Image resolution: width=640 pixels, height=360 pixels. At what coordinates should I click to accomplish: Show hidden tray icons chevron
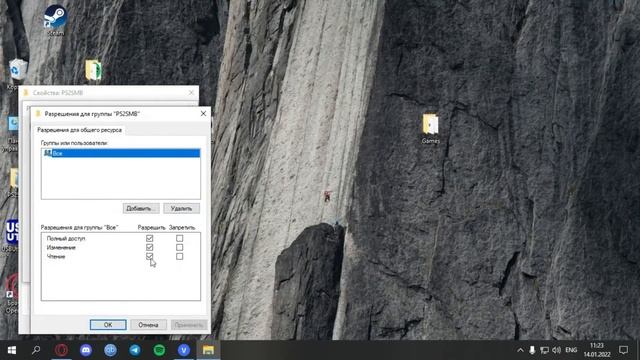[x=520, y=350]
